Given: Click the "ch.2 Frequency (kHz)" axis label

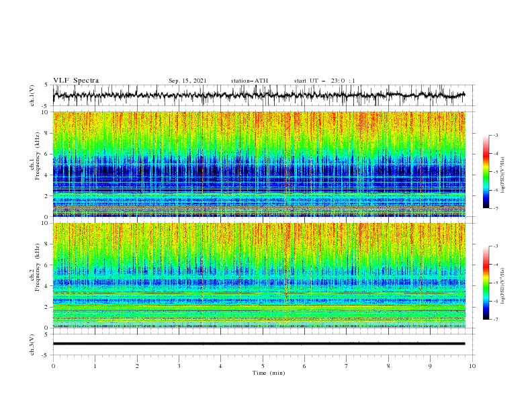Looking at the screenshot, I should coord(36,267).
